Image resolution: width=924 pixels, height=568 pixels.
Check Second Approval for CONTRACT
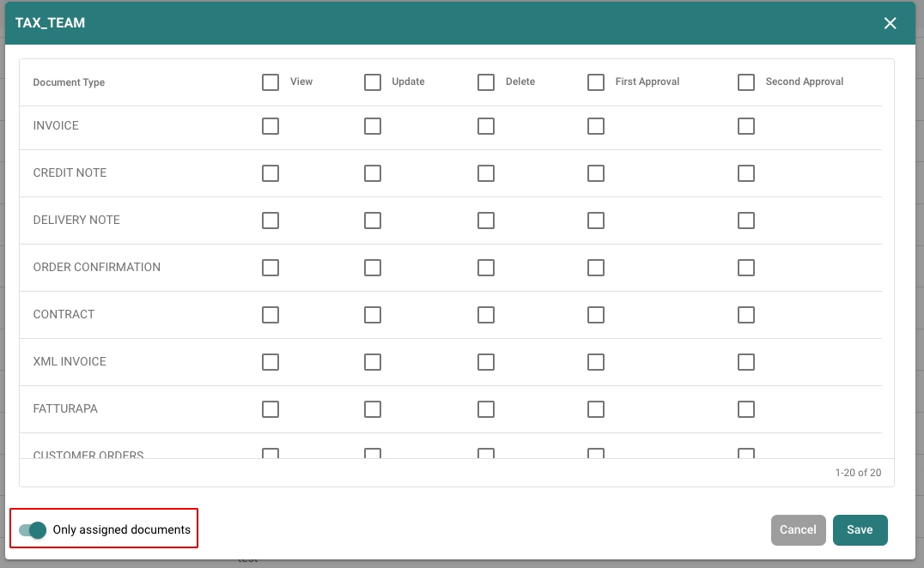point(746,315)
